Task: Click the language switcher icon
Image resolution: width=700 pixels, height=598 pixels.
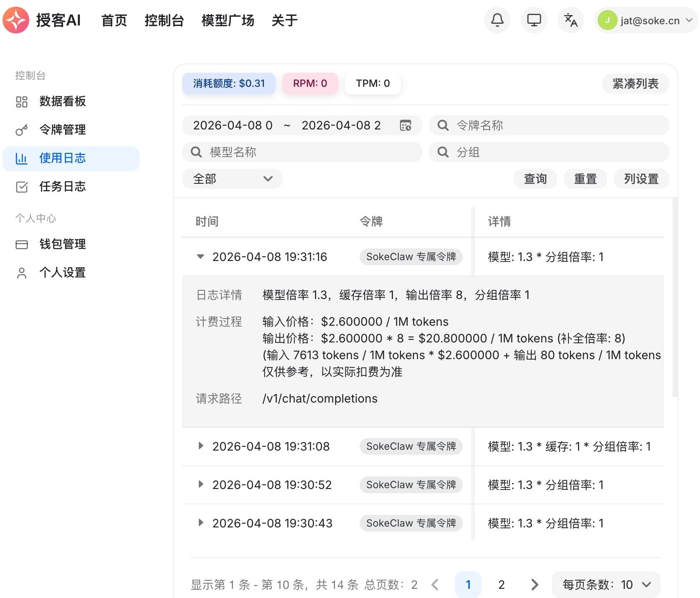Action: click(x=571, y=20)
